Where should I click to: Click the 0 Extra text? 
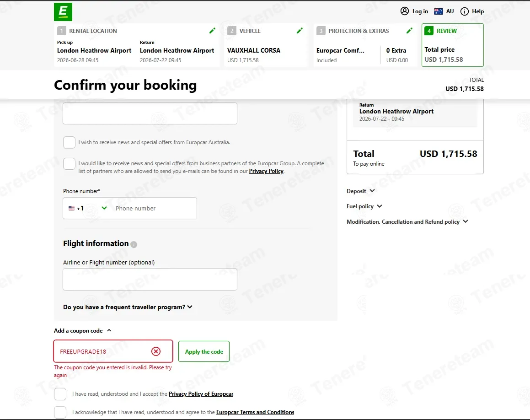point(396,50)
